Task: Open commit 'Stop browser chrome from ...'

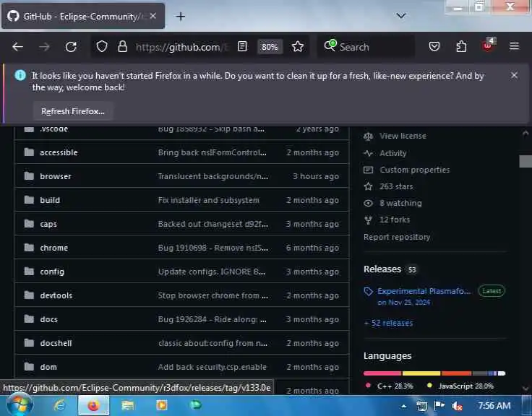Action: [213, 295]
